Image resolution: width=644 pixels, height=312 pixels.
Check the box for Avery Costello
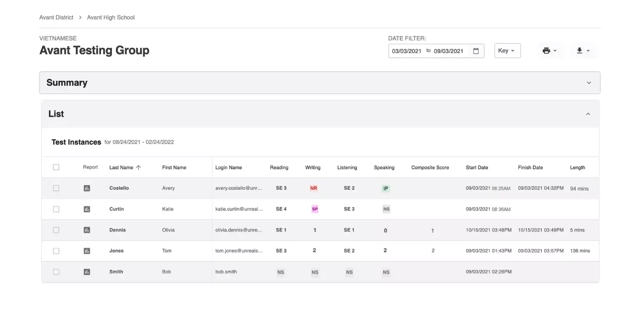pos(56,188)
